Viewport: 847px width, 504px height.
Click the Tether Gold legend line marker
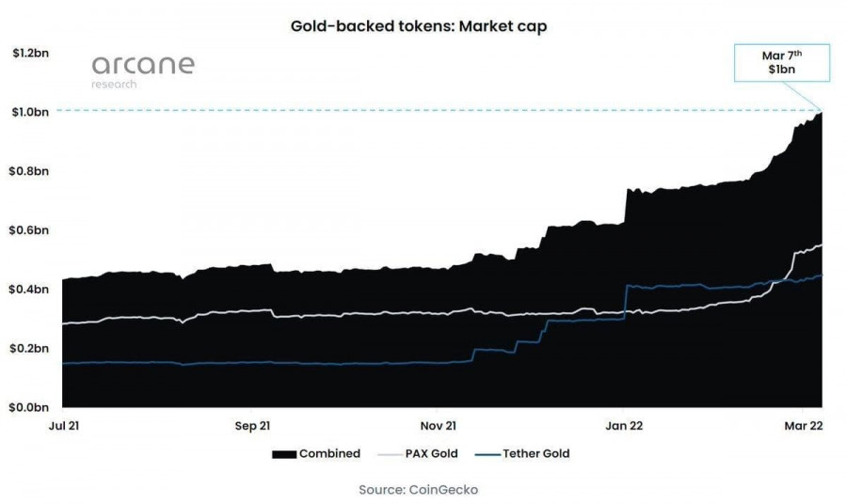click(487, 455)
